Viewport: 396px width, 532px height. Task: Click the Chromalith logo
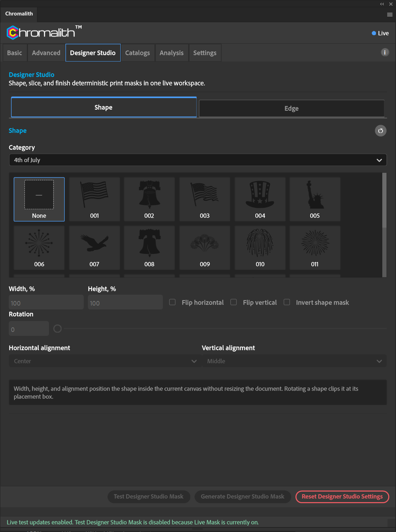(44, 32)
